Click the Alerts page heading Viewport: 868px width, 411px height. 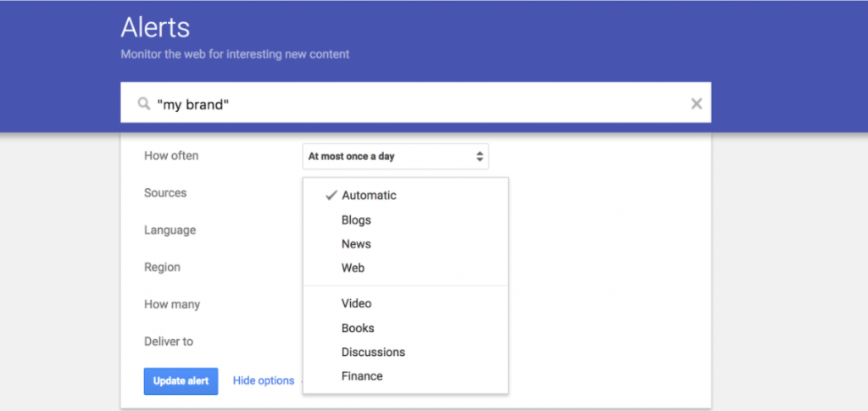(x=155, y=27)
